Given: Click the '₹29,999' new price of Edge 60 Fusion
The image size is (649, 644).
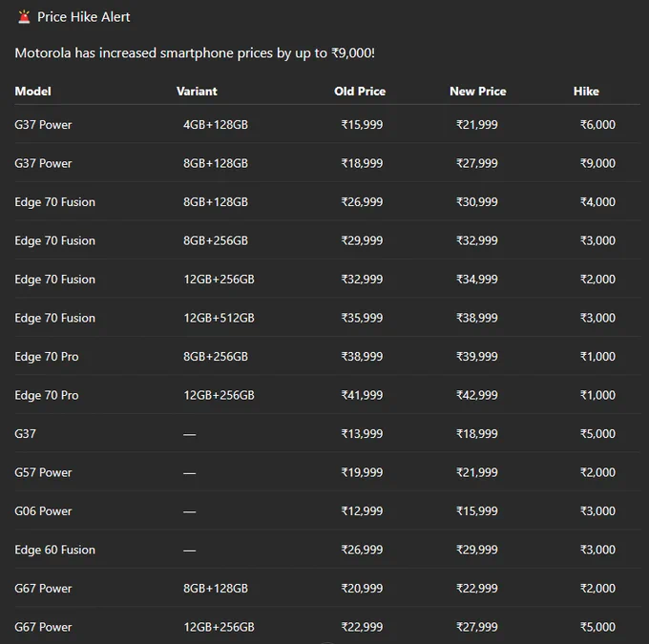Looking at the screenshot, I should [477, 550].
